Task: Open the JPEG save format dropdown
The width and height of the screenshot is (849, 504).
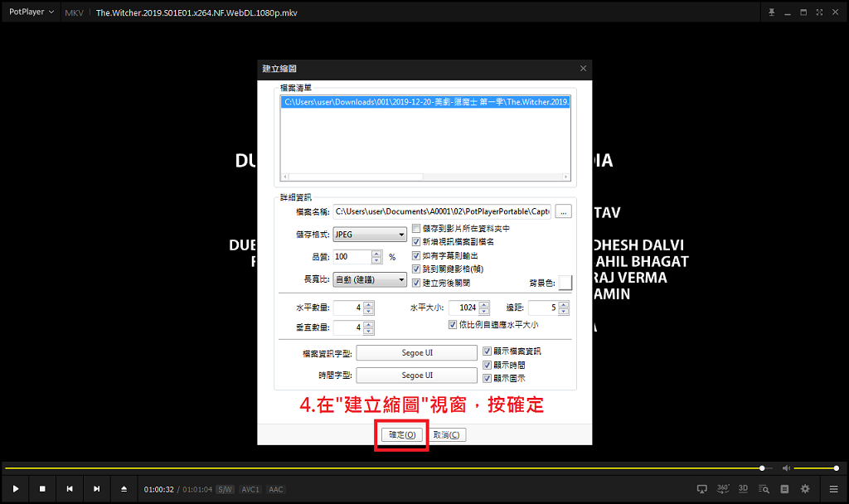Action: pyautogui.click(x=369, y=235)
